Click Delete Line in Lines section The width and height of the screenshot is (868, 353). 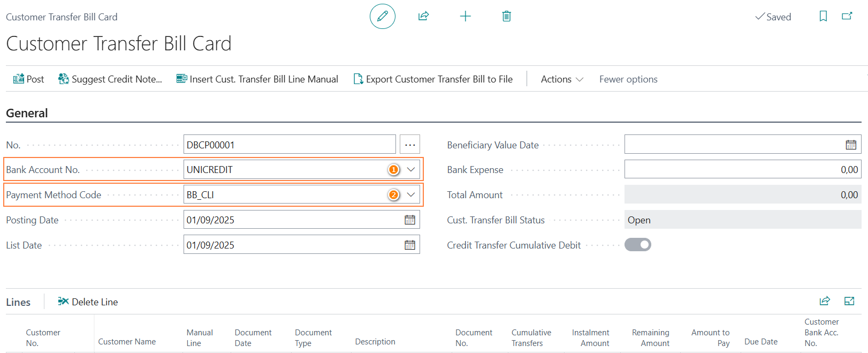[x=88, y=302]
